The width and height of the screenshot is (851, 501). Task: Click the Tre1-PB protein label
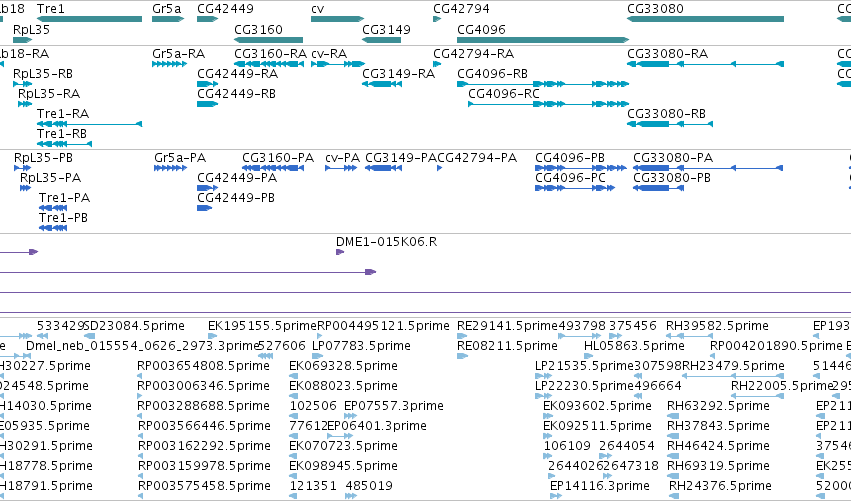(63, 218)
